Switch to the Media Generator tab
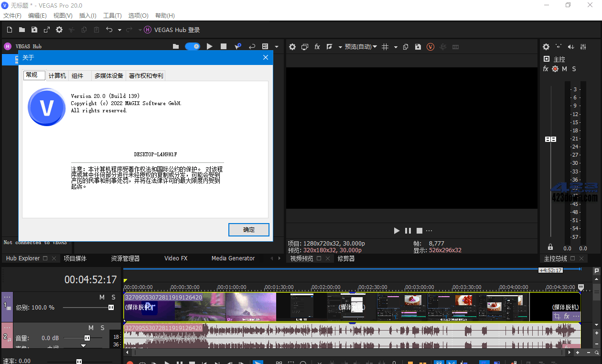602x364 pixels. [233, 258]
